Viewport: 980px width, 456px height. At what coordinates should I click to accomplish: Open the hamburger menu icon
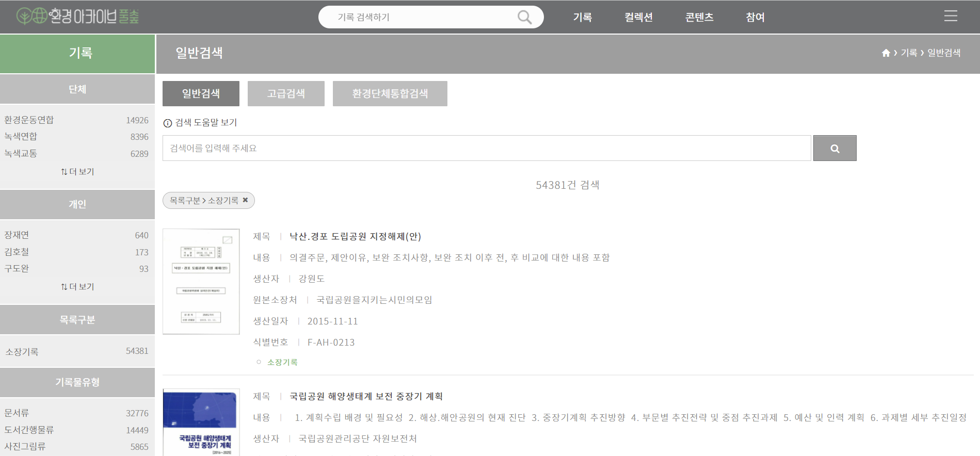[951, 16]
